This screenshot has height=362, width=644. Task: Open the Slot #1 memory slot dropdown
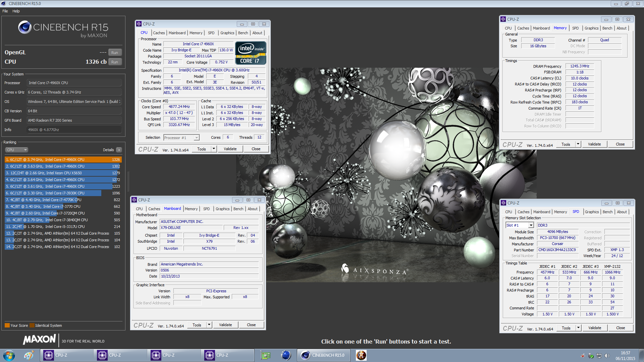(x=520, y=225)
